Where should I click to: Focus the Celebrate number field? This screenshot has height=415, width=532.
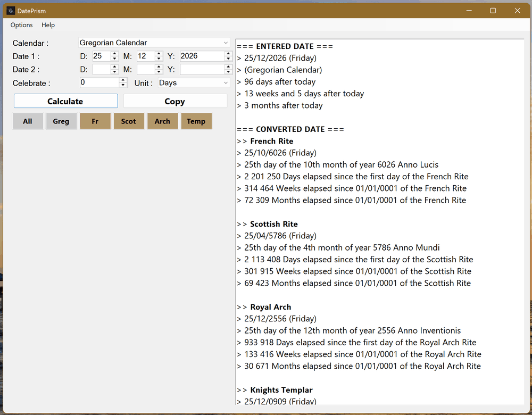[100, 82]
